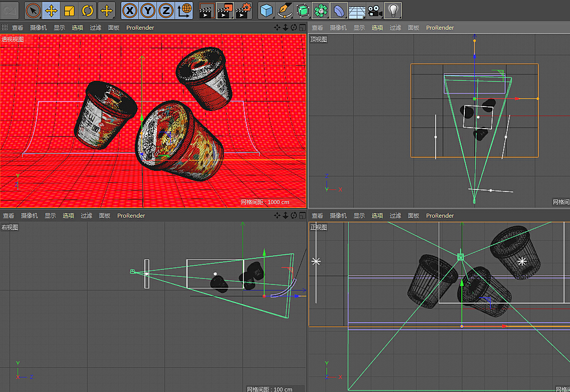Open 查看 menu in front viewport

[317, 216]
